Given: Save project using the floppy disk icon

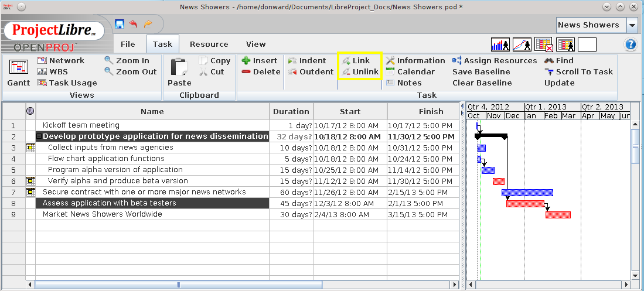Looking at the screenshot, I should (x=120, y=24).
